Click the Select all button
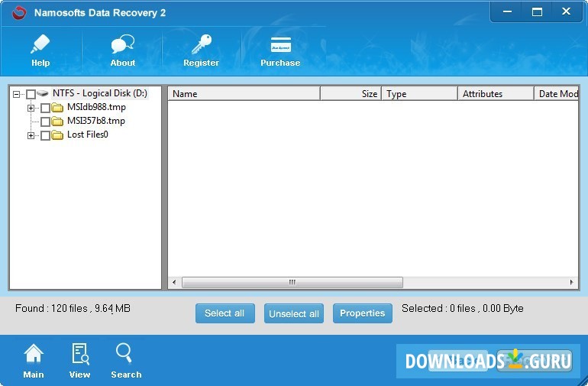Viewport: 588px width, 386px height. pyautogui.click(x=225, y=313)
